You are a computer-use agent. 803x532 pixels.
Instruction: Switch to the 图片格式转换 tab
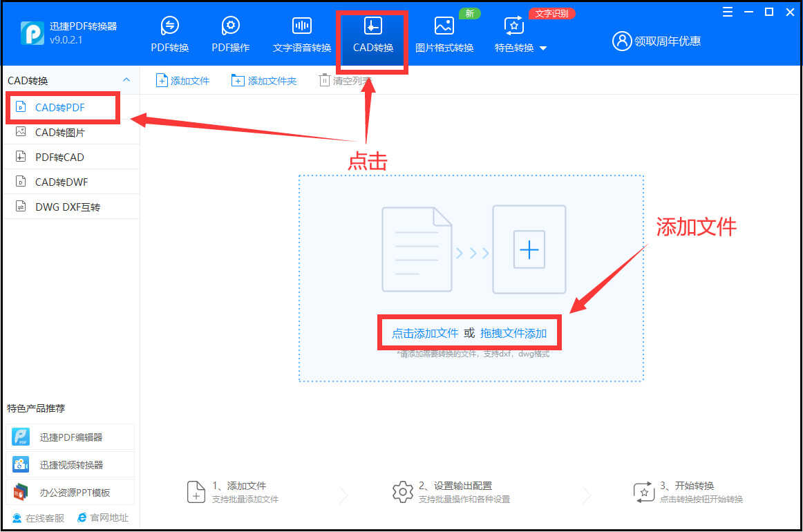click(x=444, y=35)
